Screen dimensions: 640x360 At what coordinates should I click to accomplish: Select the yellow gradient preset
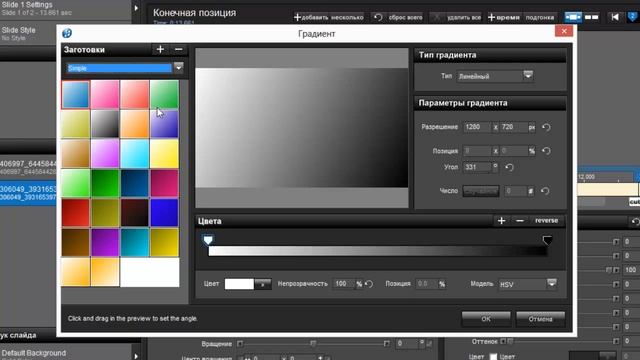[164, 154]
